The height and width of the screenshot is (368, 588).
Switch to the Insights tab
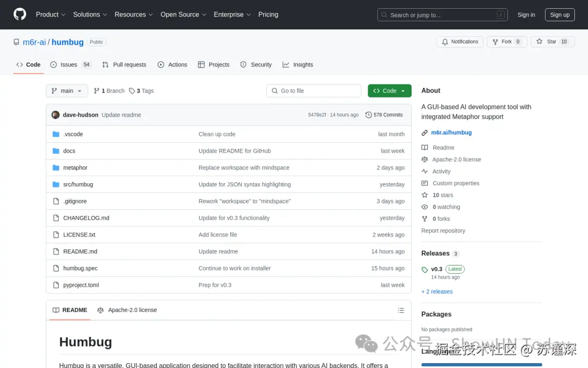coord(298,64)
